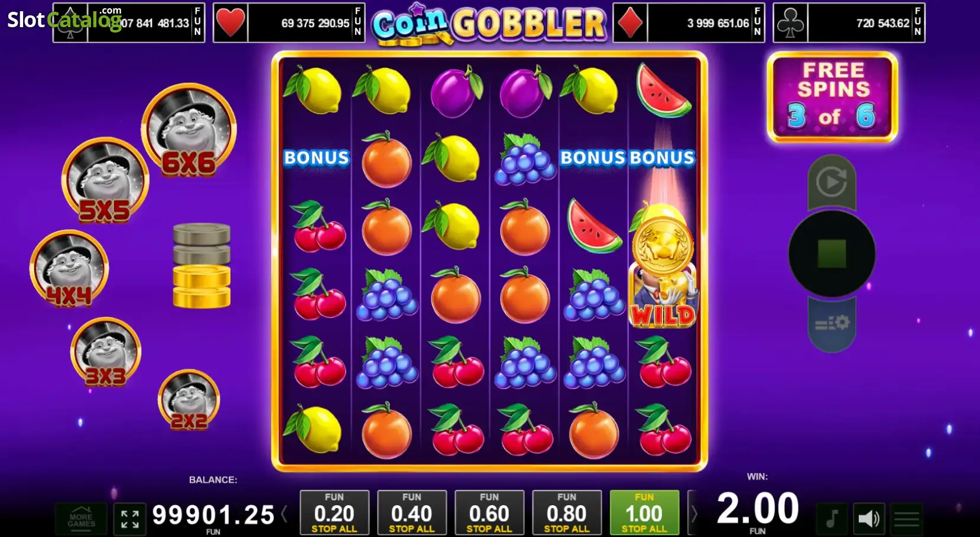Viewport: 980px width, 537px height.
Task: Choose the 0.40 stop all bet
Action: [x=412, y=513]
